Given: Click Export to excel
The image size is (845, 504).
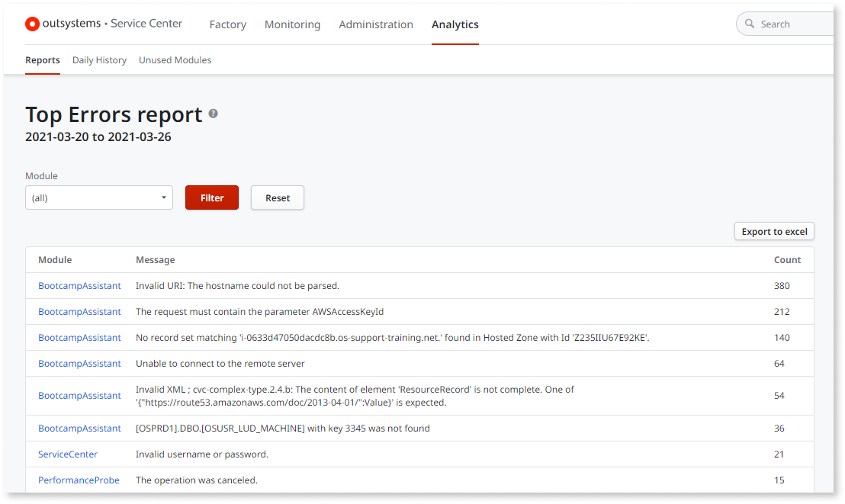Looking at the screenshot, I should pos(774,231).
